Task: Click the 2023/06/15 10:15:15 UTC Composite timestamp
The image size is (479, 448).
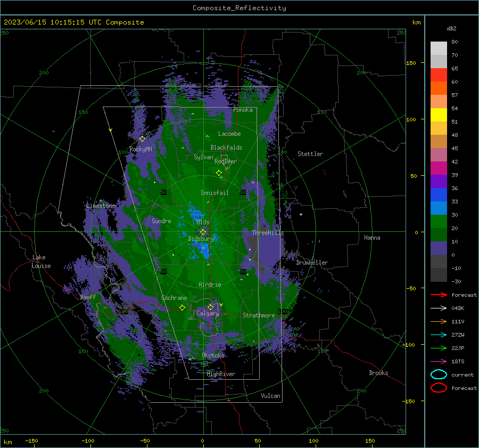Action: point(73,22)
